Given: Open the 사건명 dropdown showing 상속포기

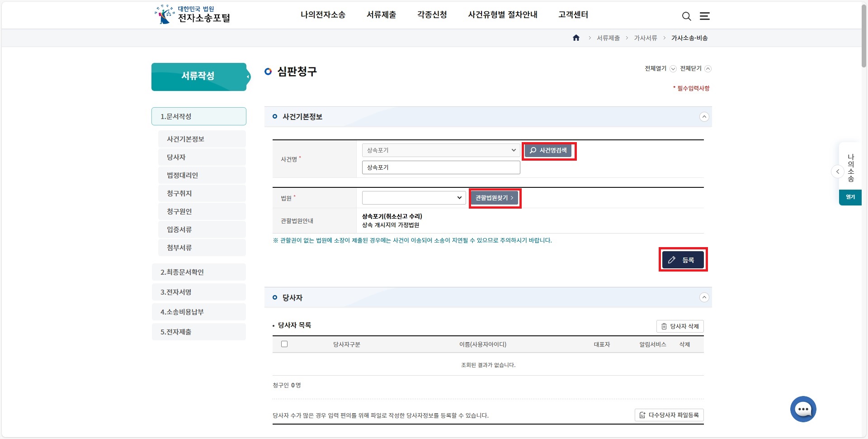Looking at the screenshot, I should pos(440,150).
